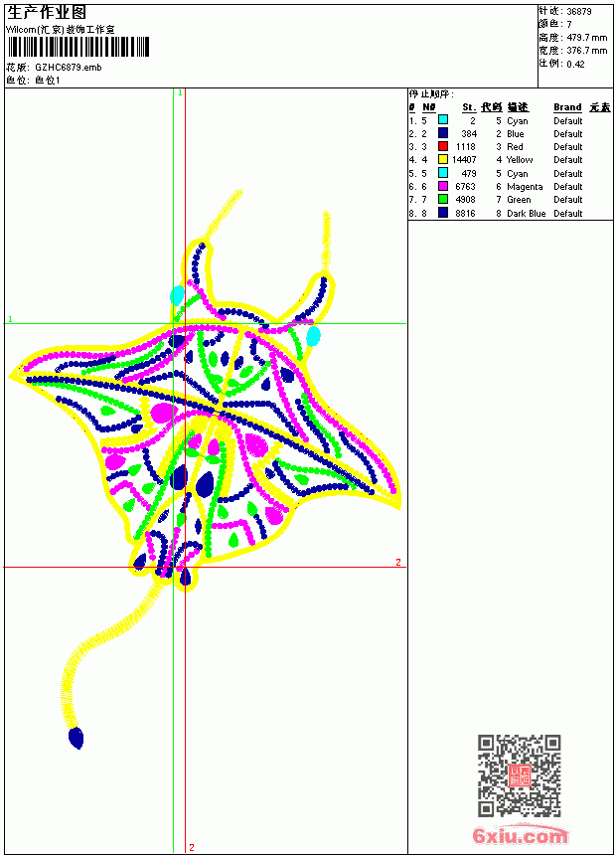Image resolution: width=616 pixels, height=855 pixels.
Task: Select the Blue swatch in row 2
Action: click(443, 133)
